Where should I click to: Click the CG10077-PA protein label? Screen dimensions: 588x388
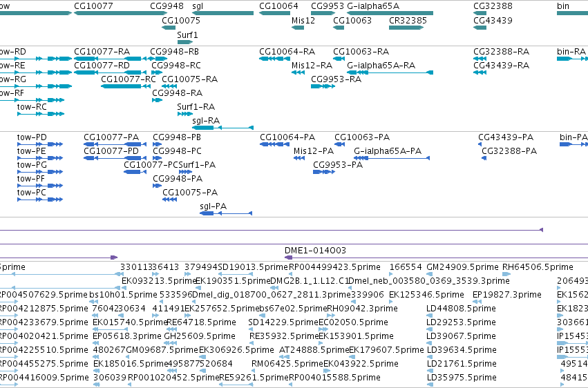[x=111, y=137]
